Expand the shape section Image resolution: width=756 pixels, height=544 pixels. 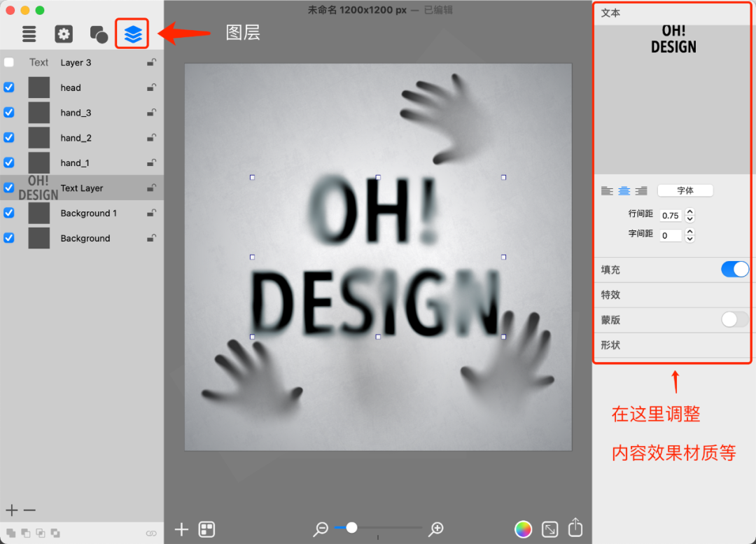[x=611, y=345]
